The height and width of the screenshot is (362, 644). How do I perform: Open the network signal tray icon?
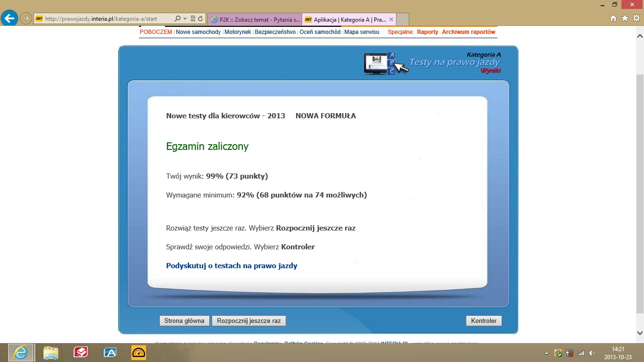(581, 353)
